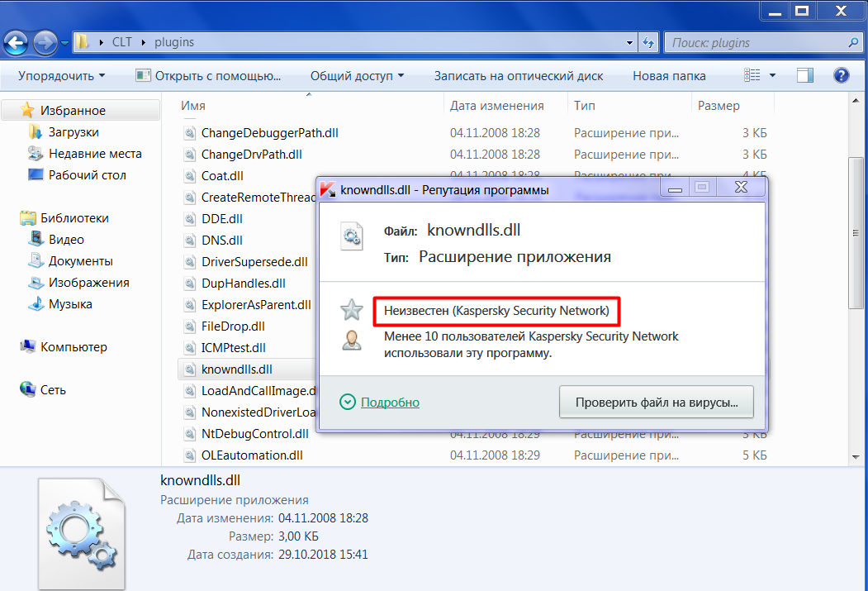Select file ChangeDrvPath.dll
This screenshot has width=868, height=591.
(251, 155)
